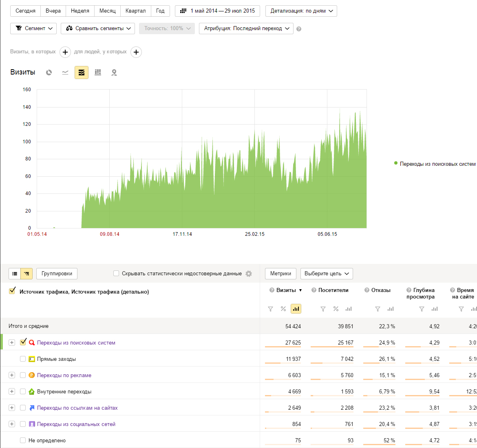Select the bar columns chart icon
The height and width of the screenshot is (448, 477).
click(98, 72)
